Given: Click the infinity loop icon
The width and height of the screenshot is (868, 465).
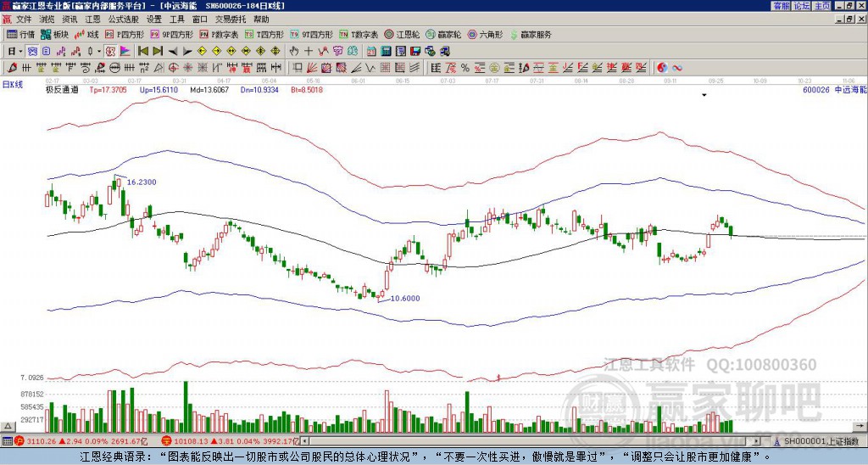Looking at the screenshot, I should coord(677,68).
